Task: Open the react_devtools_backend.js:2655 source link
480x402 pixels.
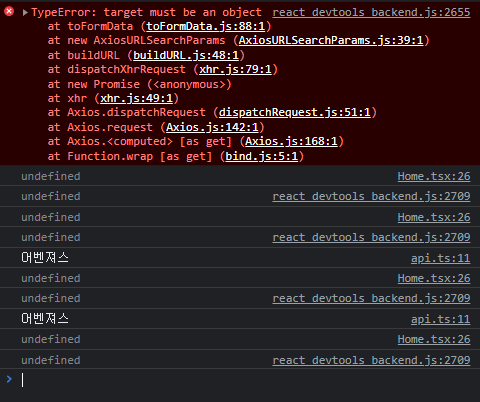Action: coord(371,12)
